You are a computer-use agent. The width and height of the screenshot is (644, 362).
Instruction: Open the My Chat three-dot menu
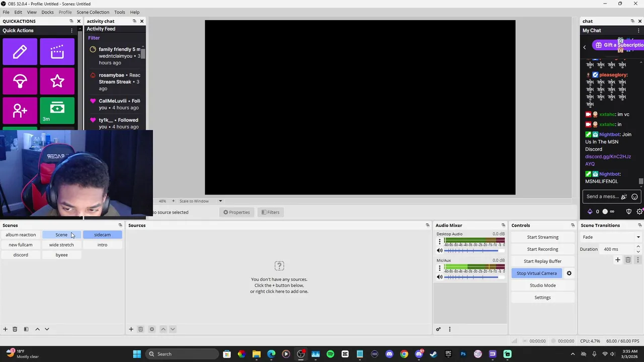tap(638, 31)
